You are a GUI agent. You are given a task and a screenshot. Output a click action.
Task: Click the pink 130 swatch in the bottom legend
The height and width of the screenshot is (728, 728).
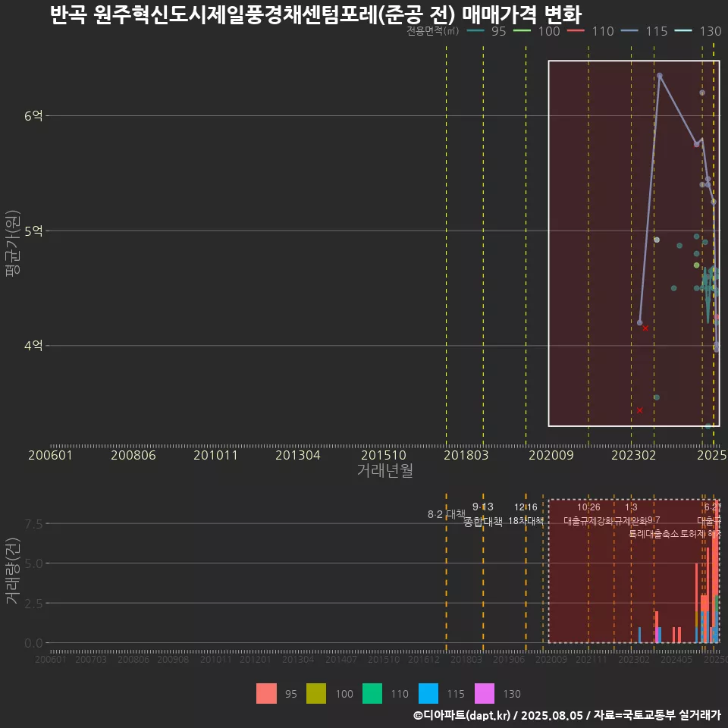pos(485,694)
